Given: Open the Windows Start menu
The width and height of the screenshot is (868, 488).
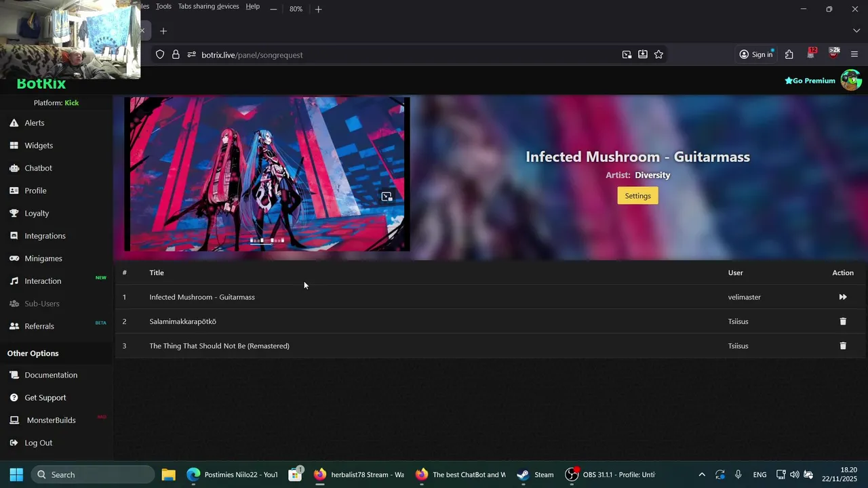Looking at the screenshot, I should 16,474.
